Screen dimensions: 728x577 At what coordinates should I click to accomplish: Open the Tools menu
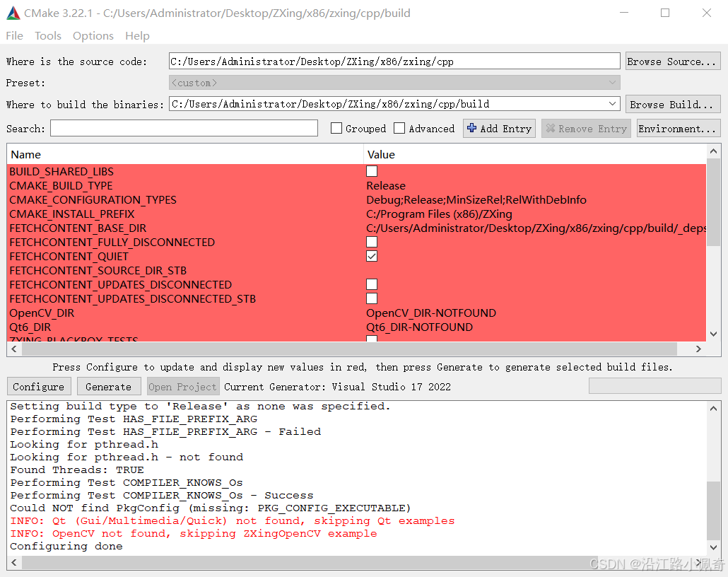pos(47,35)
